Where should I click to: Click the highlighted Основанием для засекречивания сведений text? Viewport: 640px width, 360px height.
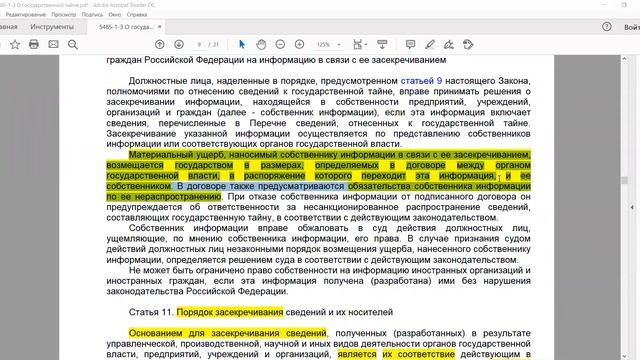227,333
